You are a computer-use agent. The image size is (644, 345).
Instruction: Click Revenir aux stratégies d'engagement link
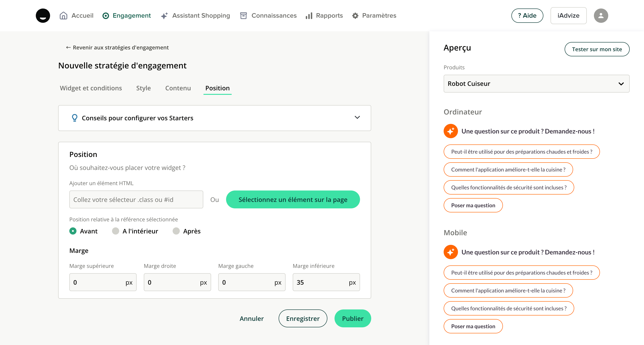(117, 47)
